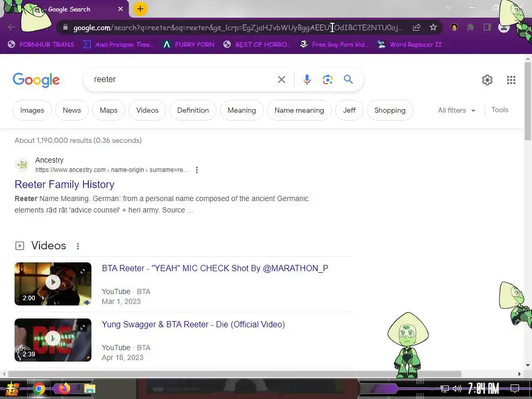This screenshot has width=532, height=399.
Task: View site info via the padlock icon
Action: tap(65, 28)
